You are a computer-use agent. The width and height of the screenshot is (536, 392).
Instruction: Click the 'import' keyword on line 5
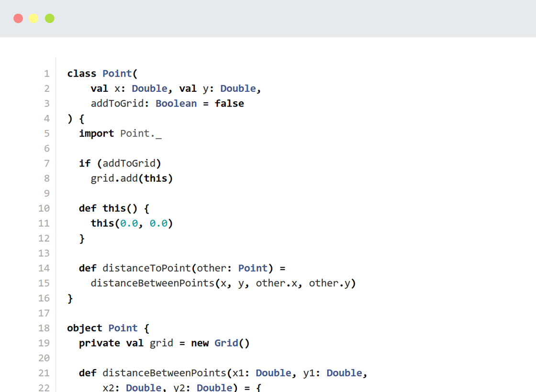click(97, 133)
